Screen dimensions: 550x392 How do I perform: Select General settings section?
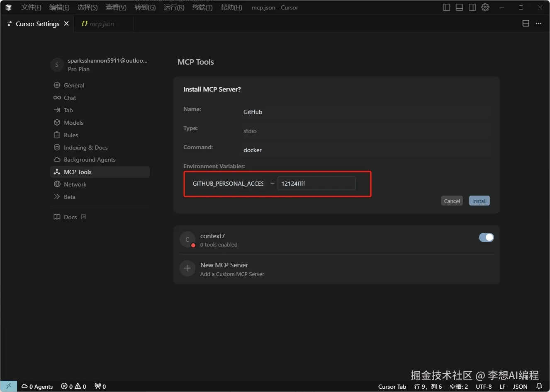[x=100, y=85]
